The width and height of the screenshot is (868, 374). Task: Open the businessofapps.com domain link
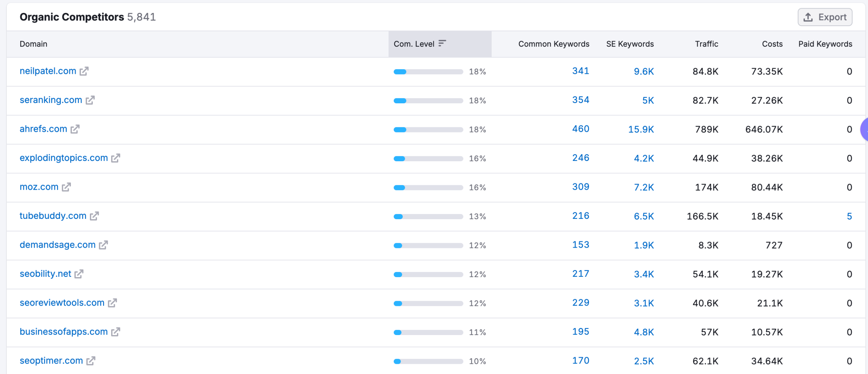pyautogui.click(x=63, y=332)
